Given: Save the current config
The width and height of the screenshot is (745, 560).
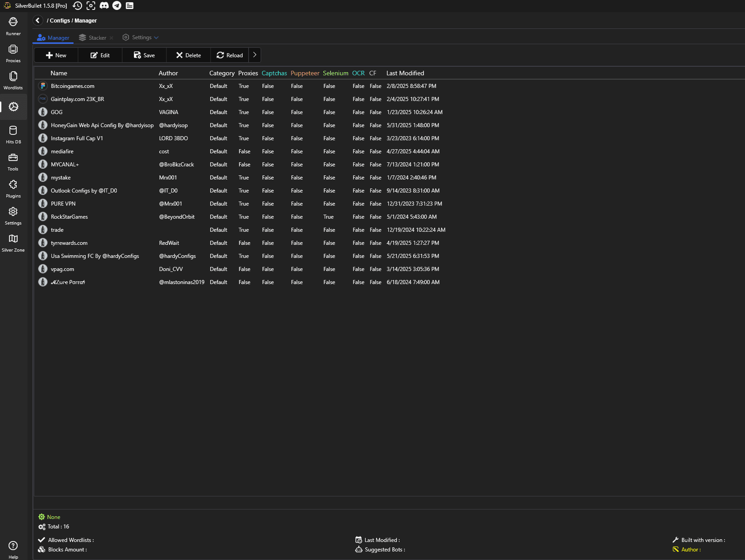Looking at the screenshot, I should point(144,55).
